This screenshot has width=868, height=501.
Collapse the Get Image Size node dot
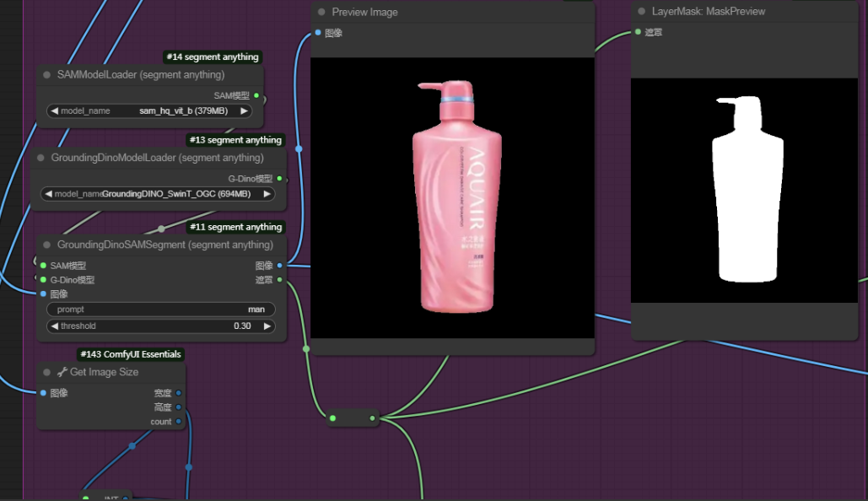pyautogui.click(x=47, y=372)
